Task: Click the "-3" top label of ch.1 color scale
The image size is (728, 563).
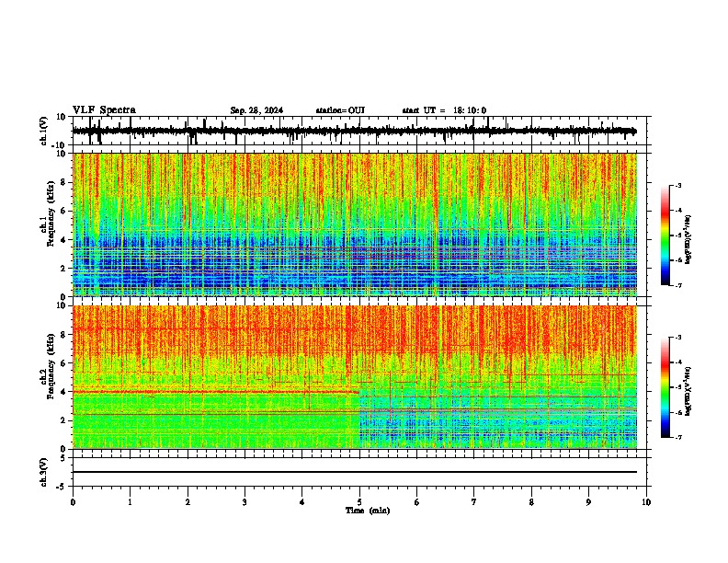Action: coord(677,185)
